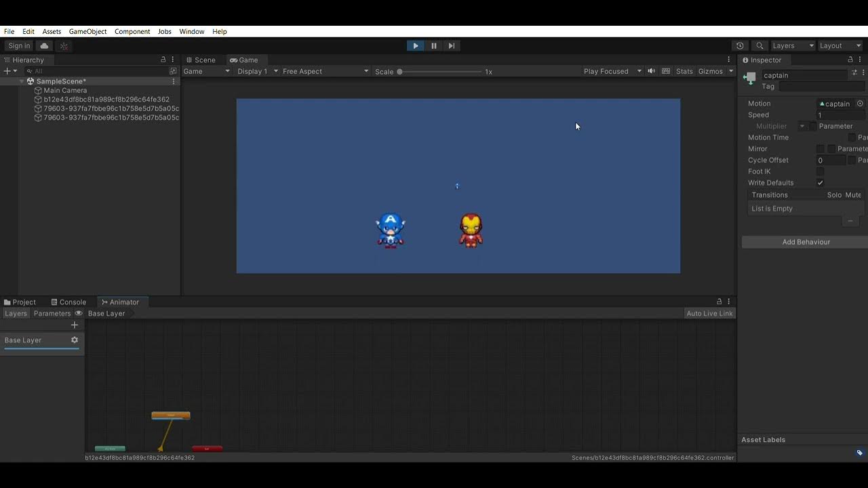Open the File menu
The width and height of the screenshot is (868, 488).
pos(9,31)
